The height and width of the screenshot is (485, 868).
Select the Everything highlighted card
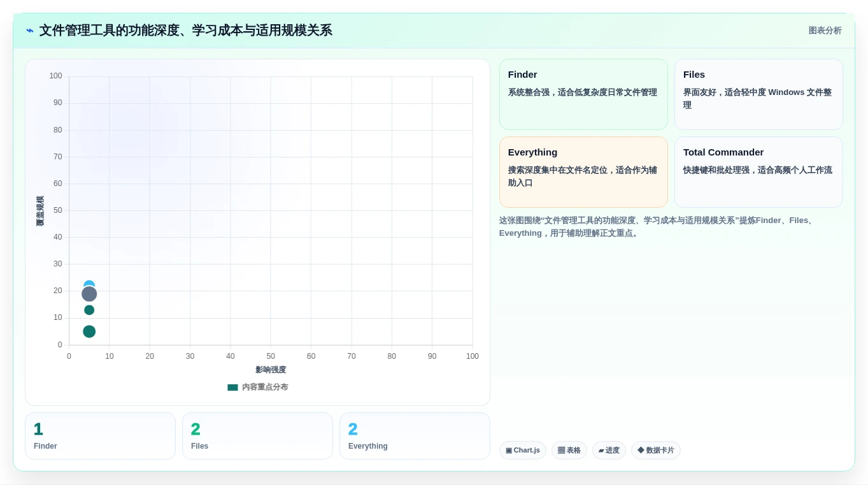tap(583, 172)
